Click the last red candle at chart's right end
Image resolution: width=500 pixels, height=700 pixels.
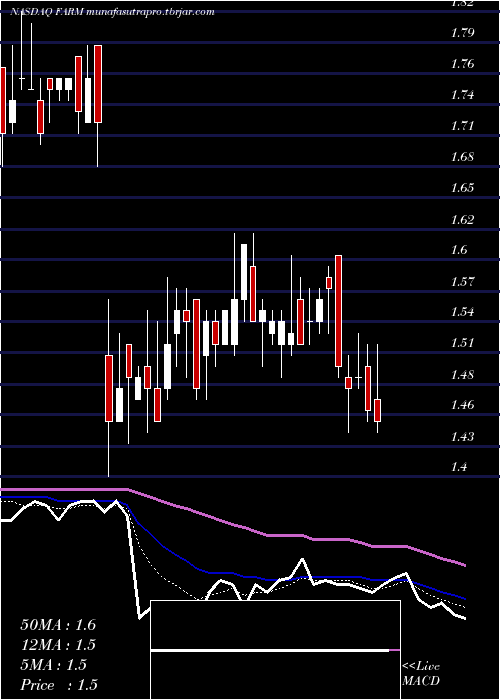(378, 410)
